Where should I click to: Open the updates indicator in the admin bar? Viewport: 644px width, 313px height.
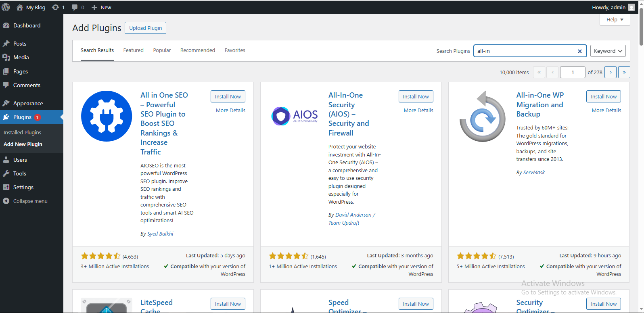pos(59,7)
